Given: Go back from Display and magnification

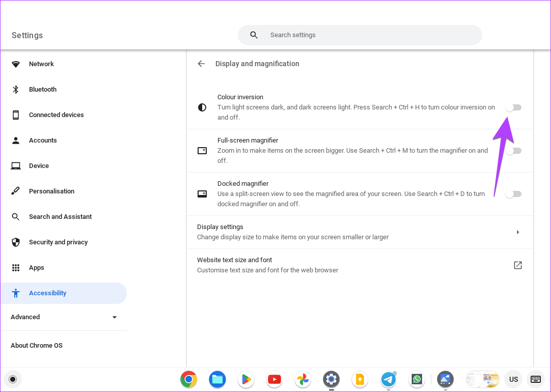Looking at the screenshot, I should [201, 63].
